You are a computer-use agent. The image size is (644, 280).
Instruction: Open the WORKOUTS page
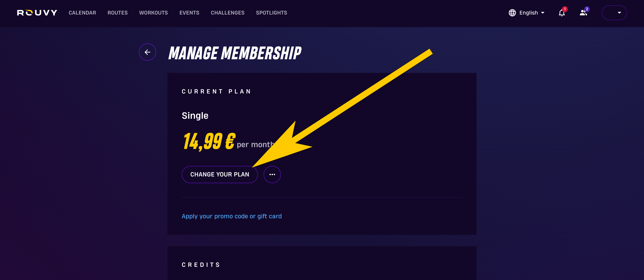click(153, 13)
